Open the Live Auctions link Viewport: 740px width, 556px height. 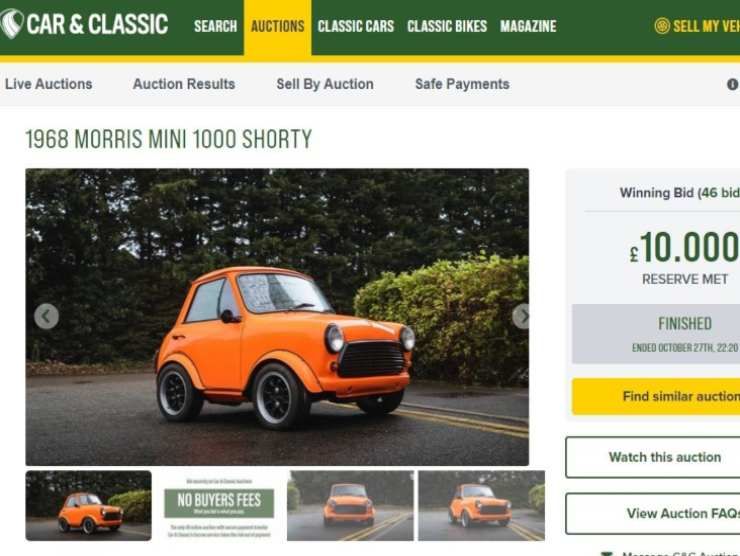(x=49, y=84)
